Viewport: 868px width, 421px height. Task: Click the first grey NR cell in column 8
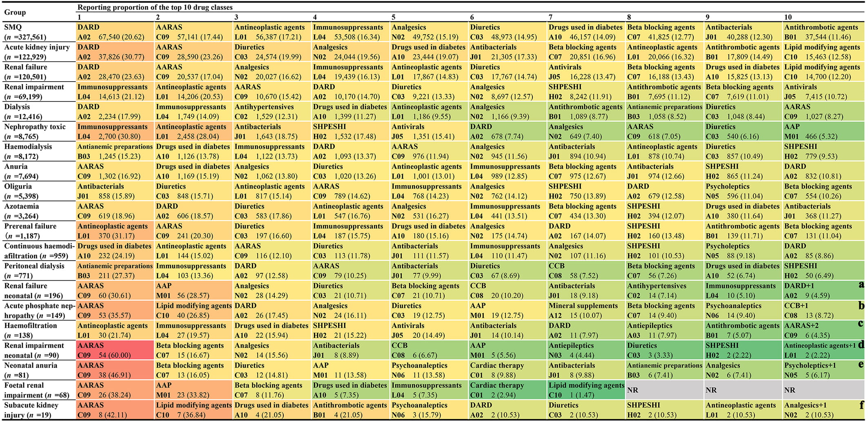tap(664, 390)
